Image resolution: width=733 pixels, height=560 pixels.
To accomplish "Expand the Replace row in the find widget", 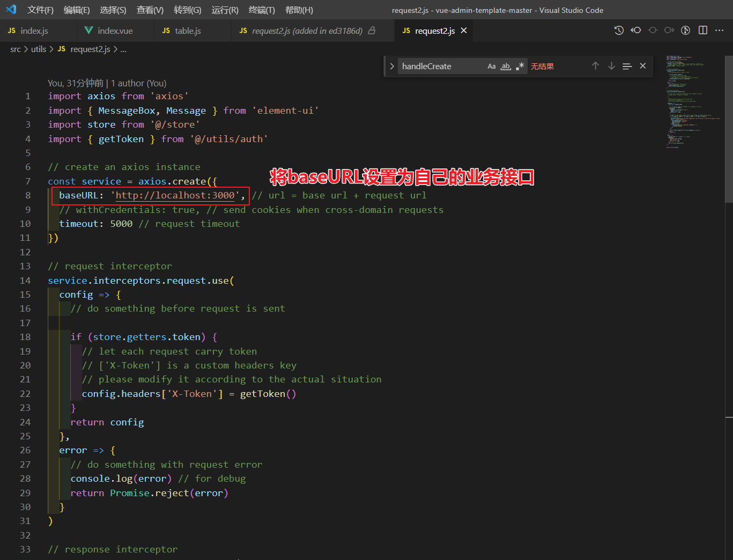I will [x=392, y=66].
